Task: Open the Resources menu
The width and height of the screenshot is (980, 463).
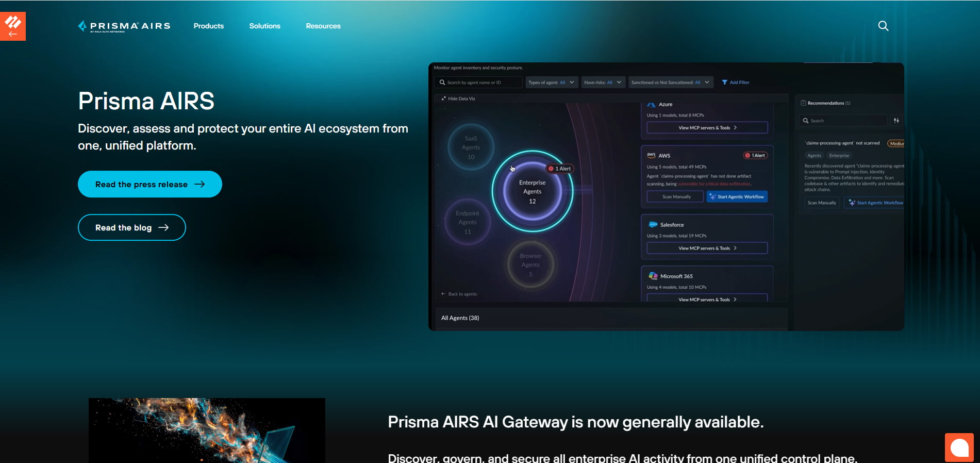Action: [323, 26]
